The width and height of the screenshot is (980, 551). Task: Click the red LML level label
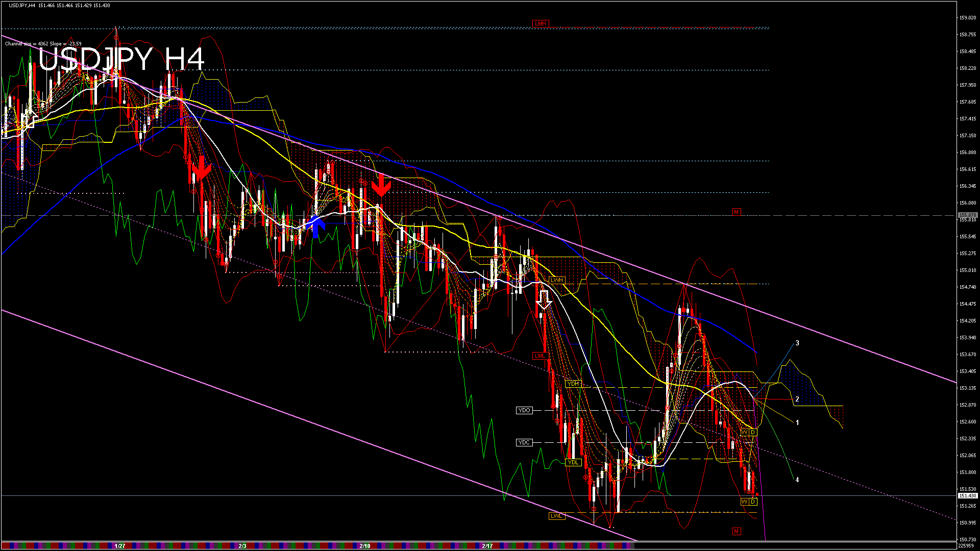coord(540,356)
